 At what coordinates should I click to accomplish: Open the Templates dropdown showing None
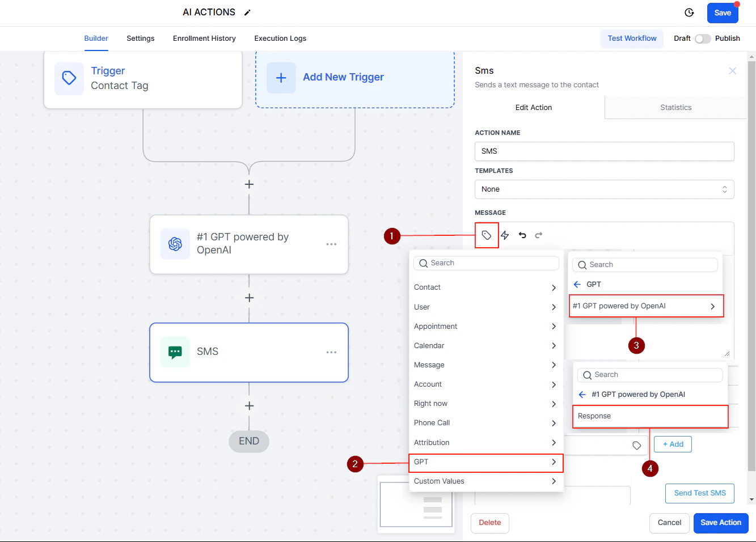[604, 189]
